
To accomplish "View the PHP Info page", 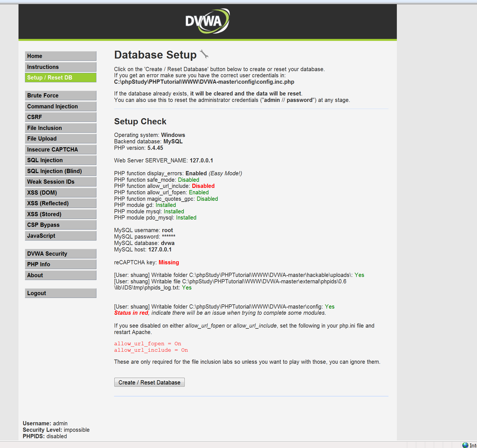I will [x=61, y=264].
